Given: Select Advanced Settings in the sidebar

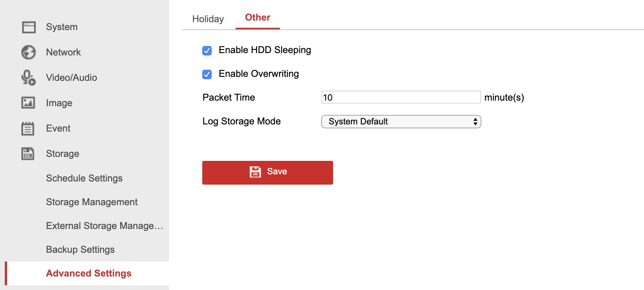Looking at the screenshot, I should [88, 273].
